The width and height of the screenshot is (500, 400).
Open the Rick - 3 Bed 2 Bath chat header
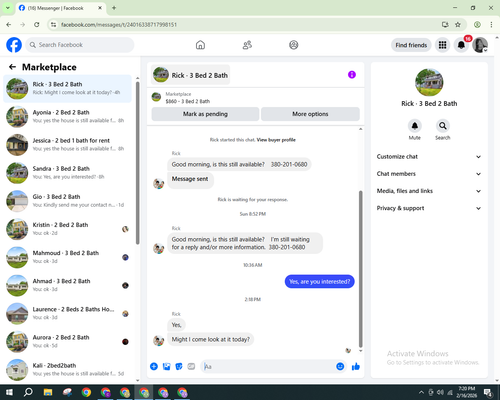pyautogui.click(x=190, y=75)
